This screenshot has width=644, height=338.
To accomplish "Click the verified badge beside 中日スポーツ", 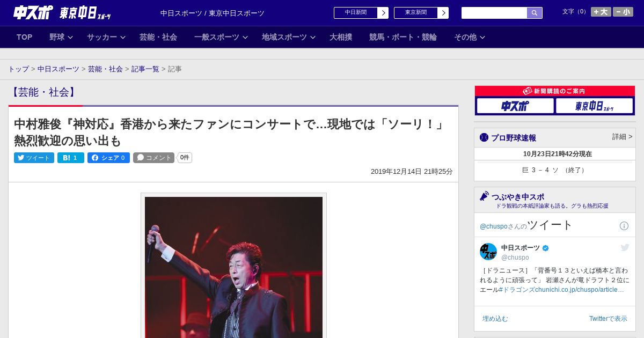I will click(x=546, y=248).
